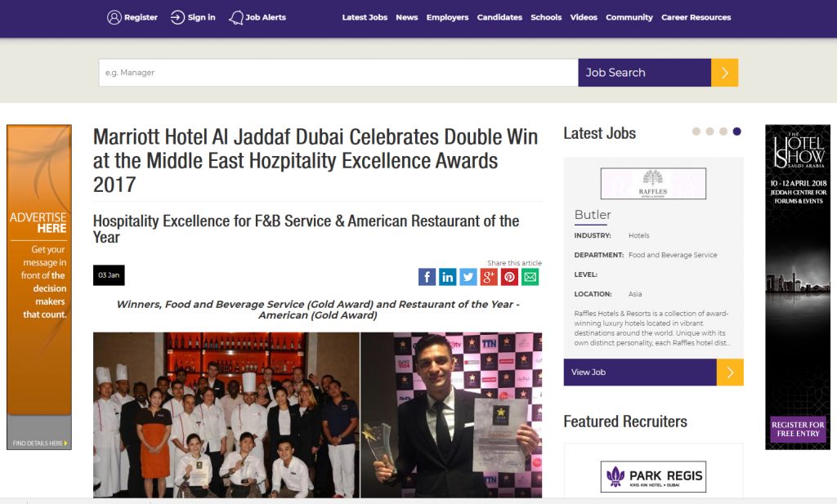Share the article on Facebook
The height and width of the screenshot is (504, 837).
tap(427, 277)
